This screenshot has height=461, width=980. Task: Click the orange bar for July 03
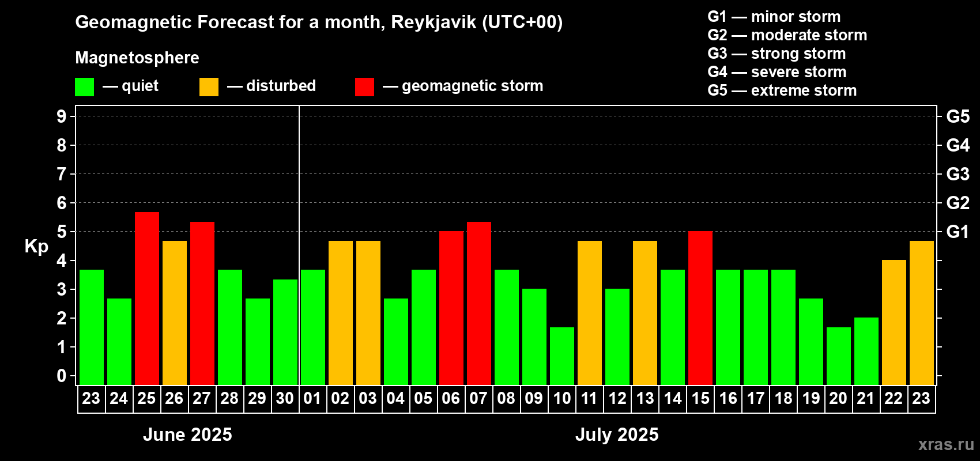368,313
